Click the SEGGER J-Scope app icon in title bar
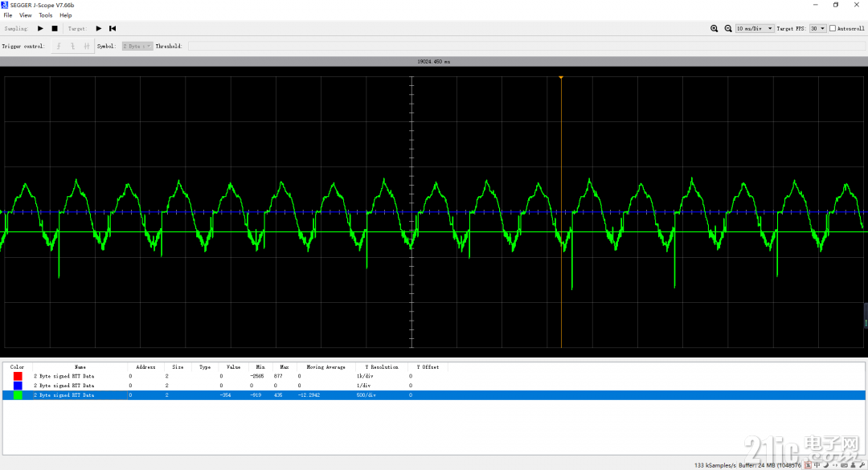This screenshot has height=470, width=868. (5, 5)
